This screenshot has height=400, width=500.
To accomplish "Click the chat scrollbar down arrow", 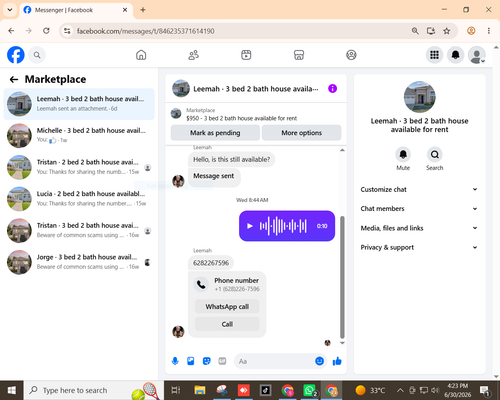I will [342, 343].
